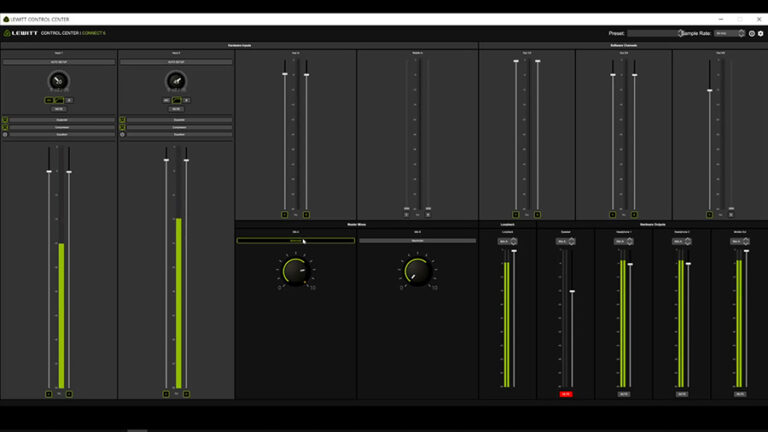Open the settings gear in top bar

click(x=761, y=33)
